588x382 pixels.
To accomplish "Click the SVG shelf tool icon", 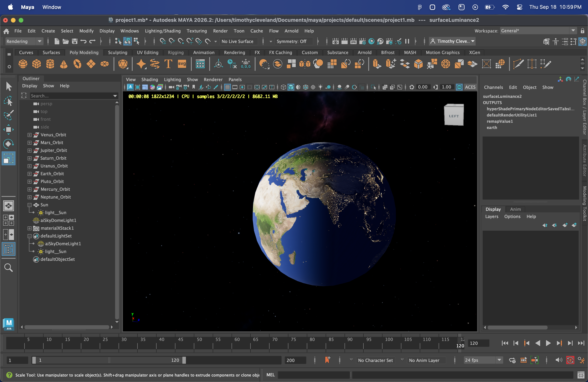I will pos(182,64).
